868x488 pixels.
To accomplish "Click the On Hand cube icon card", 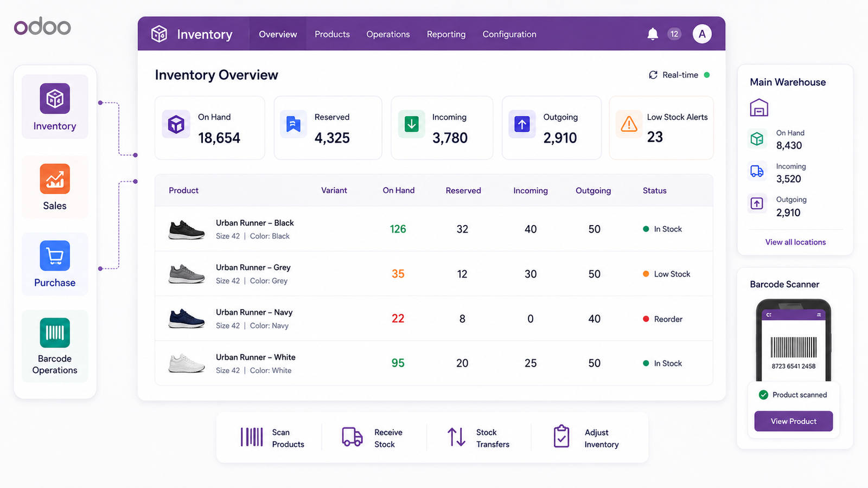I will tap(176, 124).
